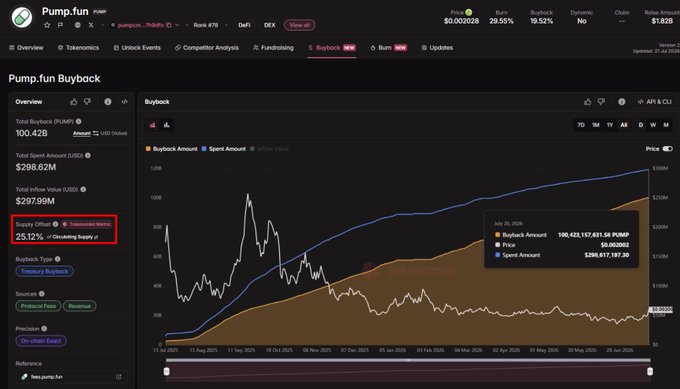Select 1M time range
The height and width of the screenshot is (389, 680).
point(596,125)
